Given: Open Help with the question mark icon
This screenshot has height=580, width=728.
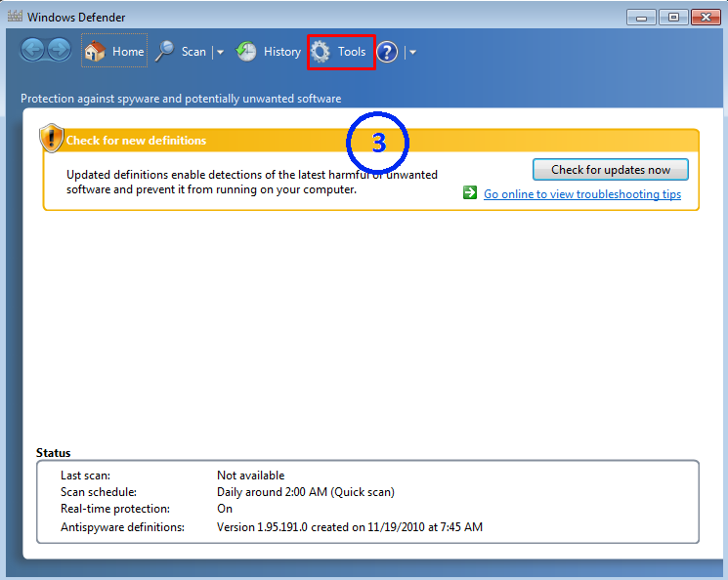Looking at the screenshot, I should [387, 52].
